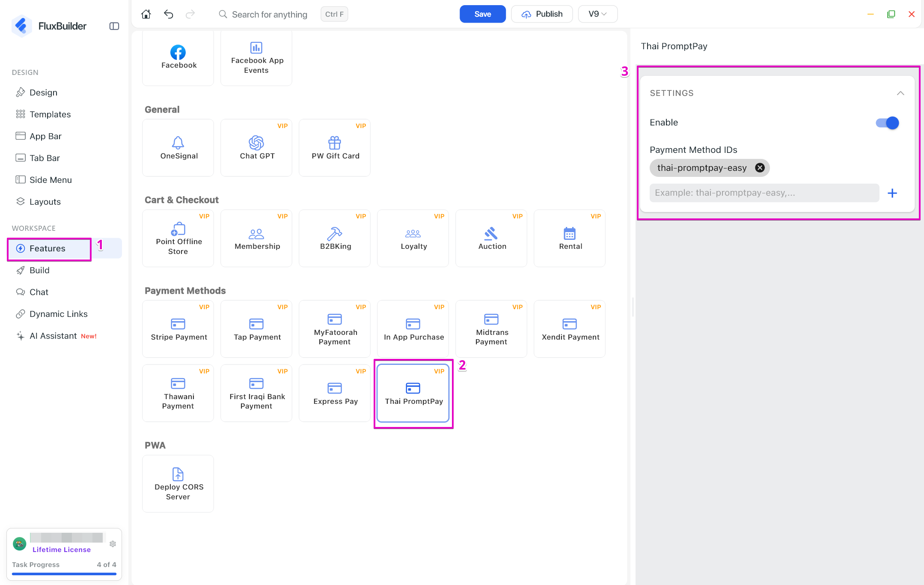Viewport: 924px width, 585px height.
Task: Open Xendit Payment settings
Action: pos(570,329)
